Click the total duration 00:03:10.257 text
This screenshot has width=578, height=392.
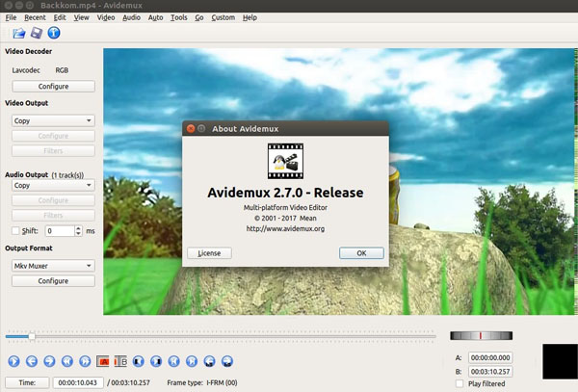130,382
